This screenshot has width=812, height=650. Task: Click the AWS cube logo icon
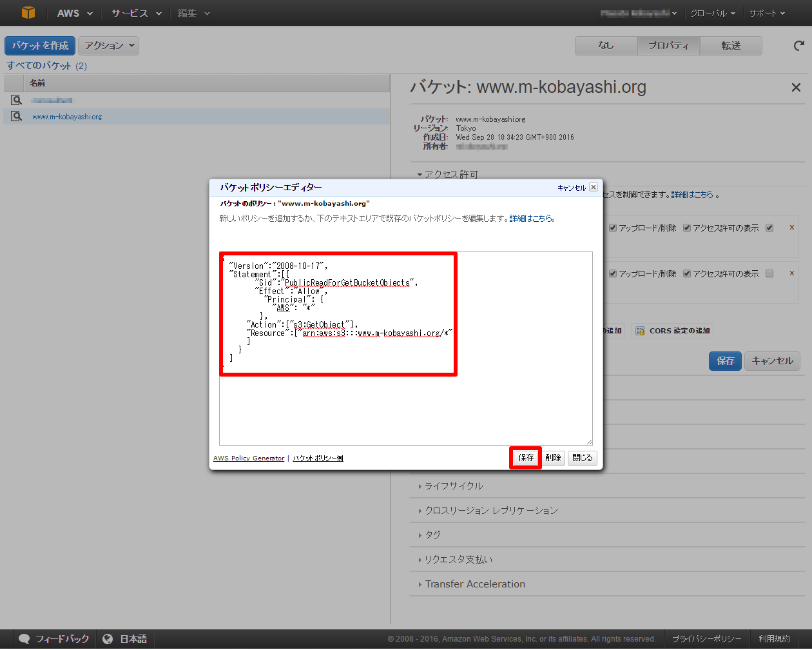click(28, 13)
